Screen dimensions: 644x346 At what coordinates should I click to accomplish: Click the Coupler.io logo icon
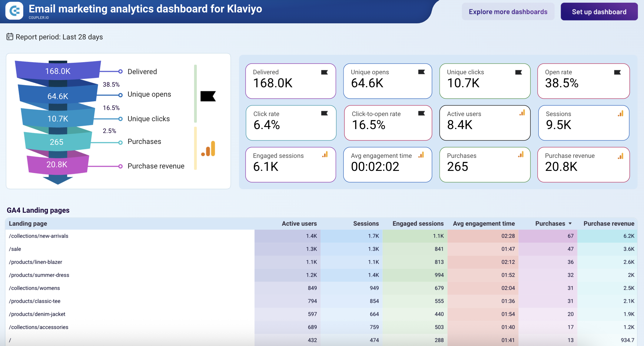pos(14,11)
